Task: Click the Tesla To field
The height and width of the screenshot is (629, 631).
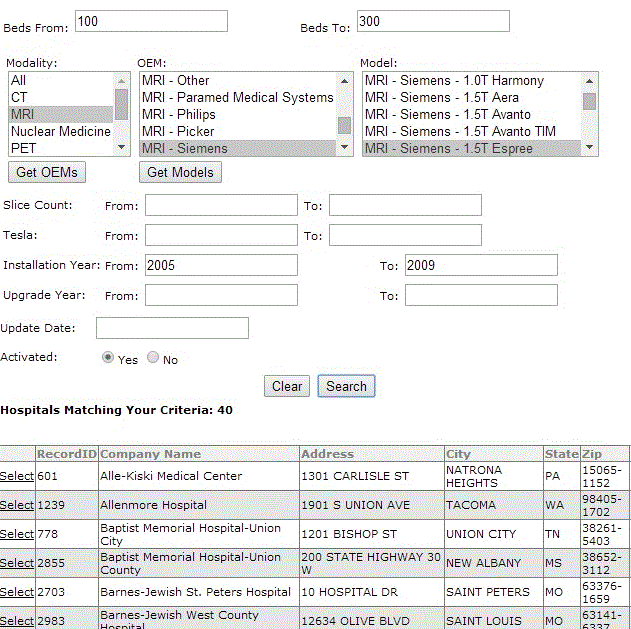Action: (405, 235)
